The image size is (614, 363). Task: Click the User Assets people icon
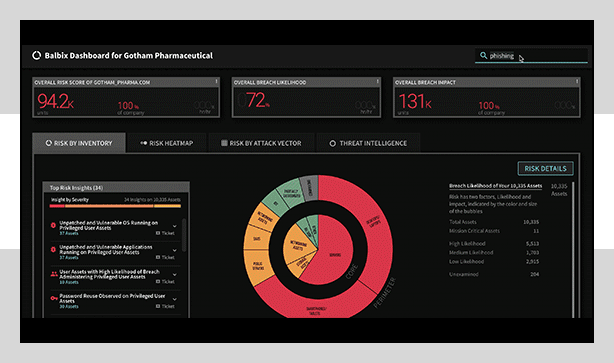coord(54,274)
